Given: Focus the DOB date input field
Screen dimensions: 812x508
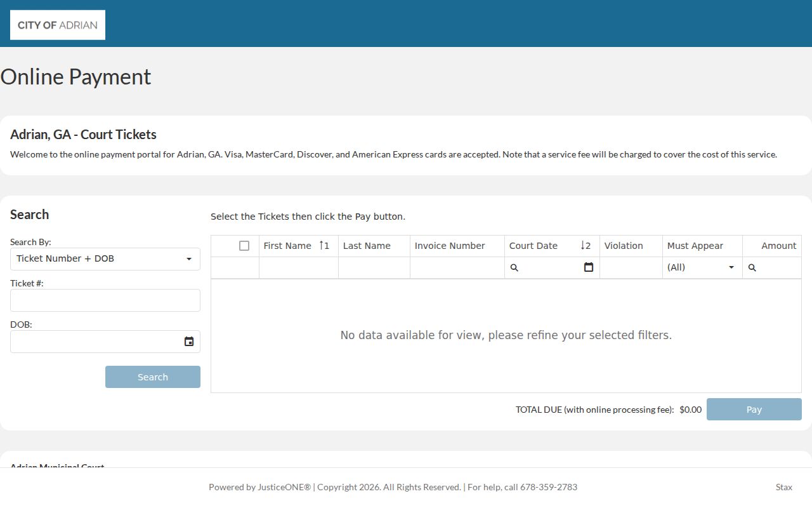Looking at the screenshot, I should click(x=96, y=342).
